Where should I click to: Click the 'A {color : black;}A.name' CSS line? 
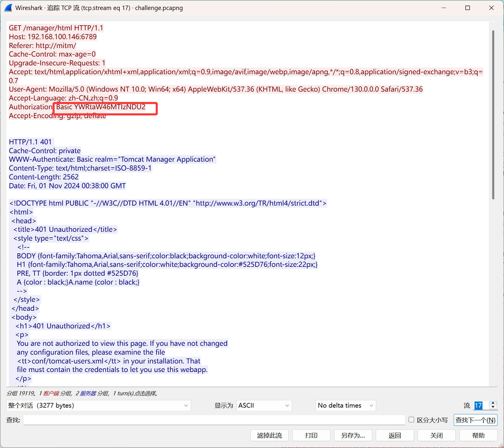78,282
